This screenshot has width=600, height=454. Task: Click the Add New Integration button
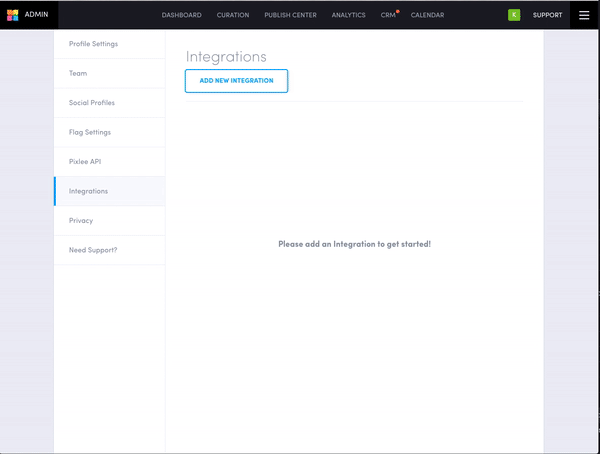[x=236, y=81]
